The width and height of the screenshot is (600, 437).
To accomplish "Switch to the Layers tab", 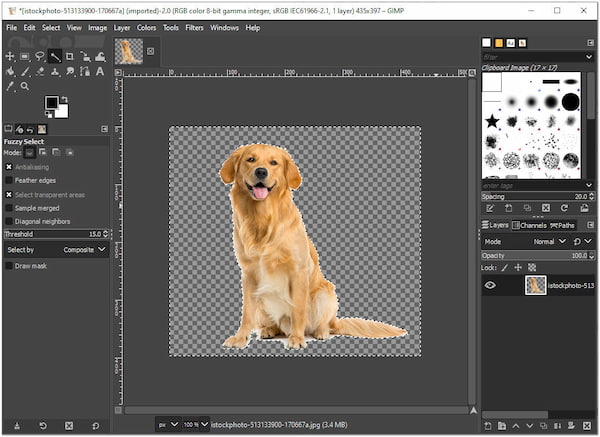I will coord(495,225).
